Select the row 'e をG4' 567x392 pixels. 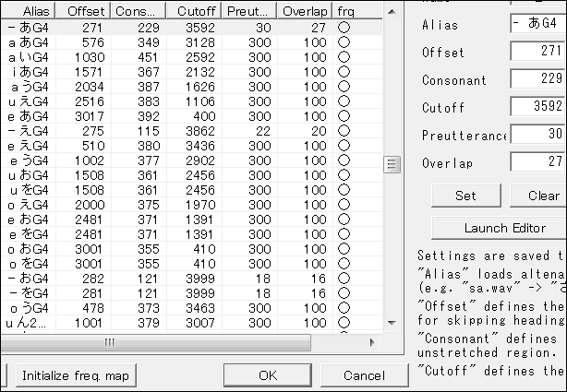191,234
